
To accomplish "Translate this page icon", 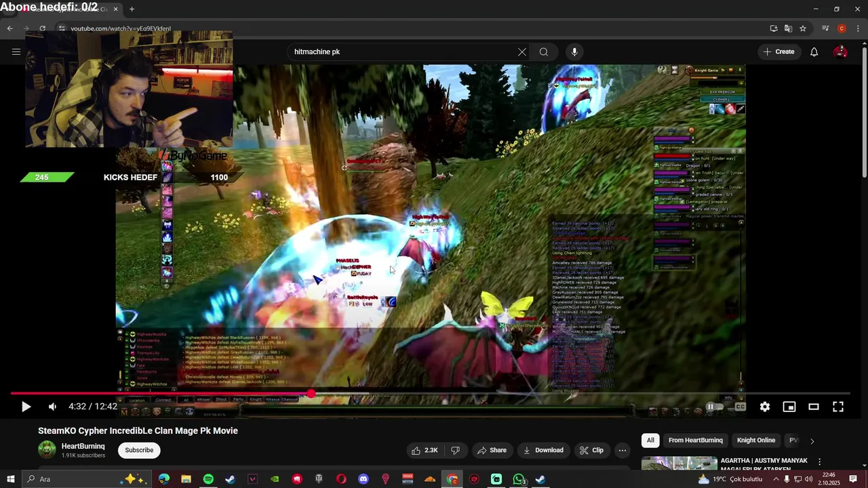I will (x=788, y=28).
